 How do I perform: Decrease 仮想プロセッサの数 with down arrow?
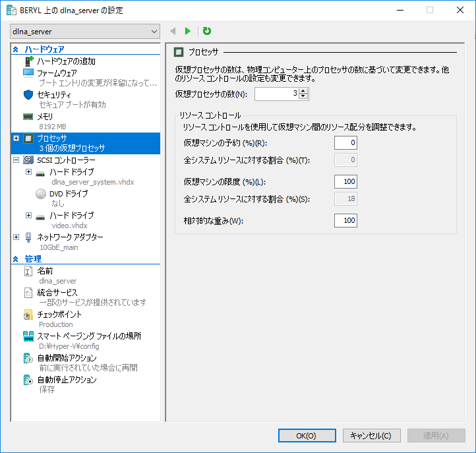click(303, 96)
